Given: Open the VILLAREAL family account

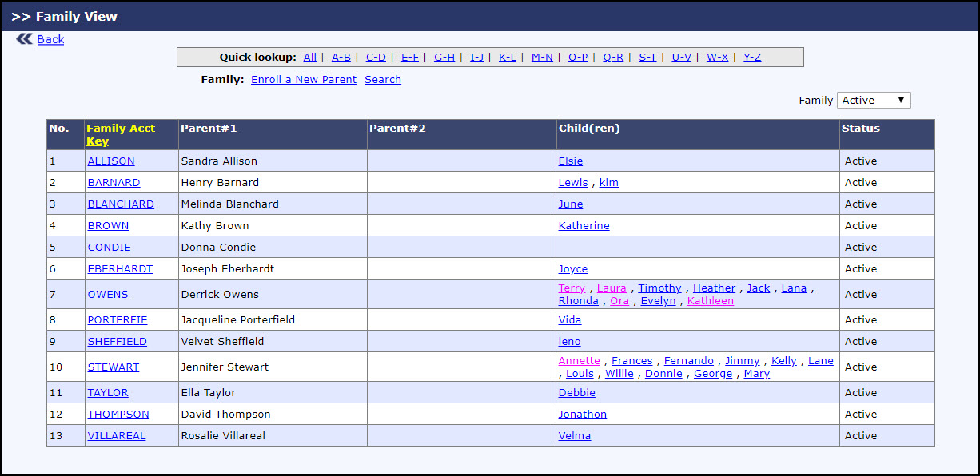Looking at the screenshot, I should (117, 436).
